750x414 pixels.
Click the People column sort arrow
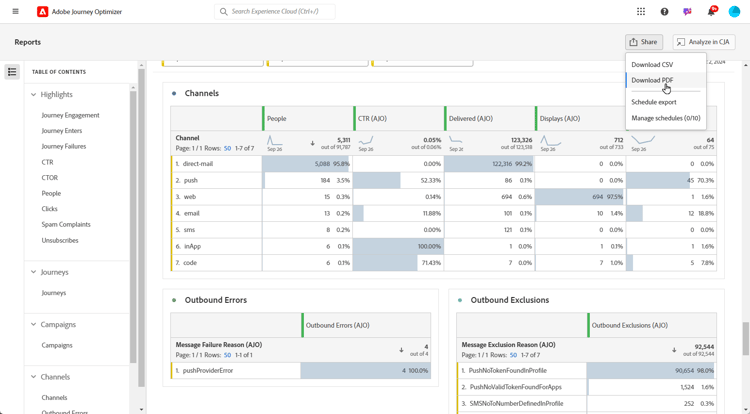(x=312, y=143)
